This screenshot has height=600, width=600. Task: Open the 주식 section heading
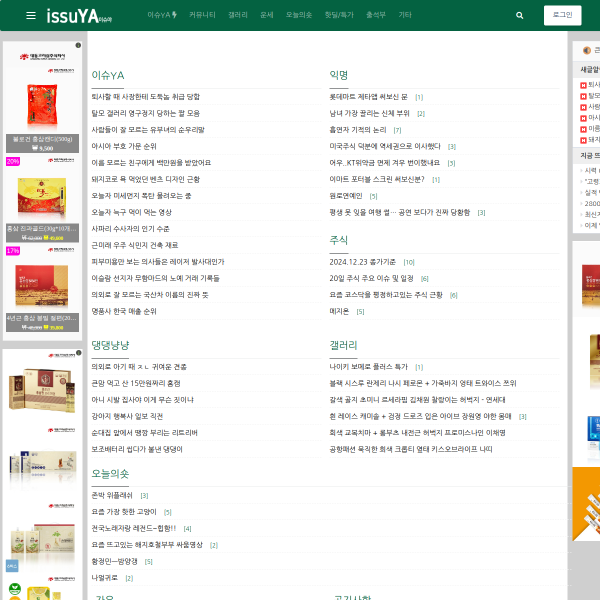(x=339, y=240)
